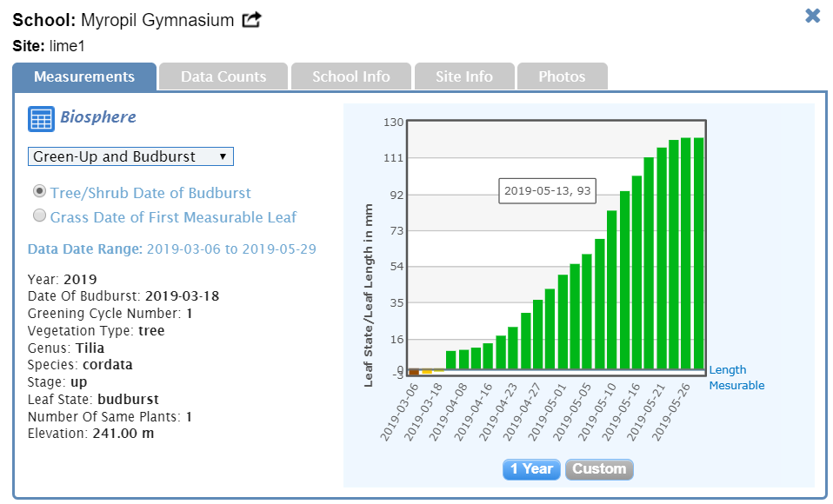Click the tallest green bar at chart's right end

pos(698,252)
